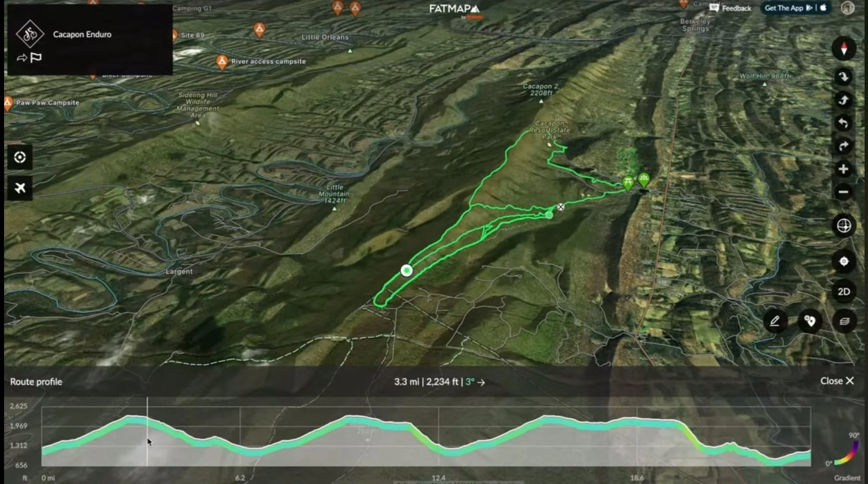Viewport: 868px width, 484px height.
Task: Open the user profile avatar menu
Action: 847,8
